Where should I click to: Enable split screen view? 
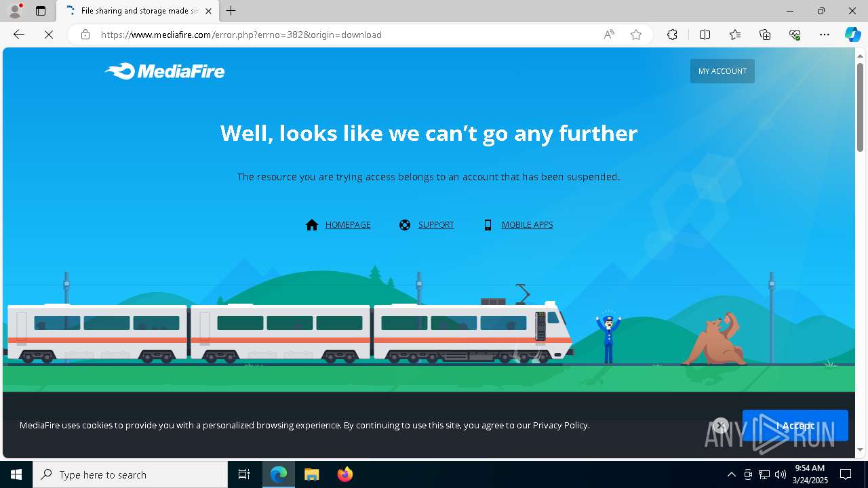pyautogui.click(x=705, y=35)
